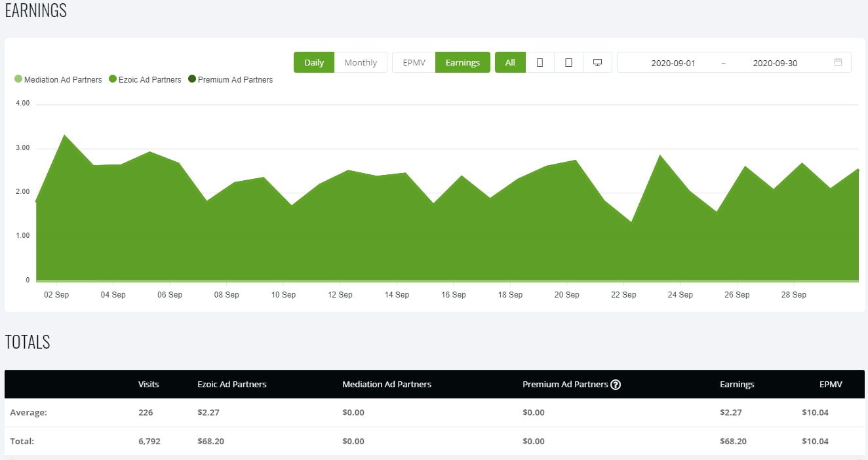Click Premium Ad Partners legend label
This screenshot has height=460, width=868.
coord(235,79)
